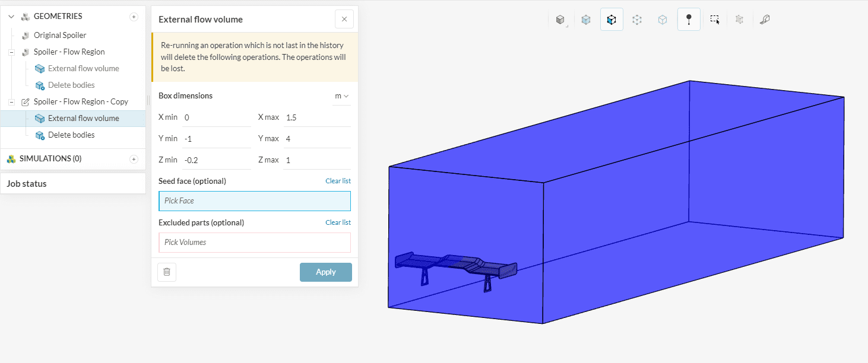Add a new simulation with plus icon

(x=134, y=159)
